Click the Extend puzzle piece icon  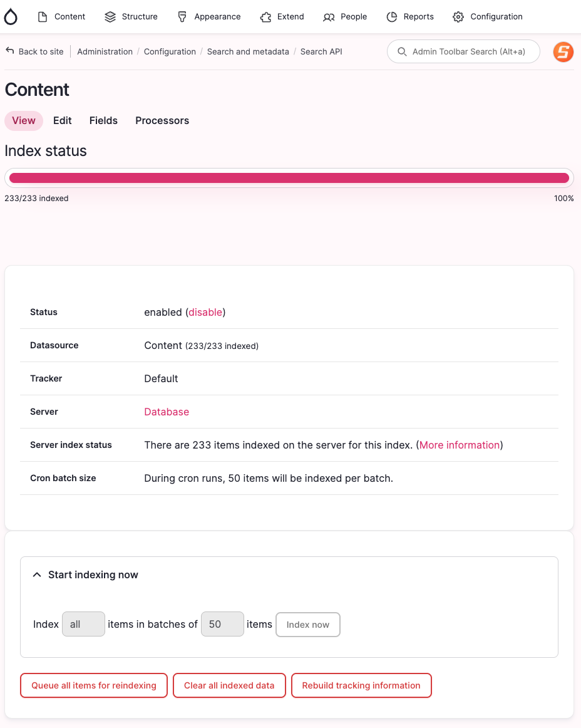point(265,17)
